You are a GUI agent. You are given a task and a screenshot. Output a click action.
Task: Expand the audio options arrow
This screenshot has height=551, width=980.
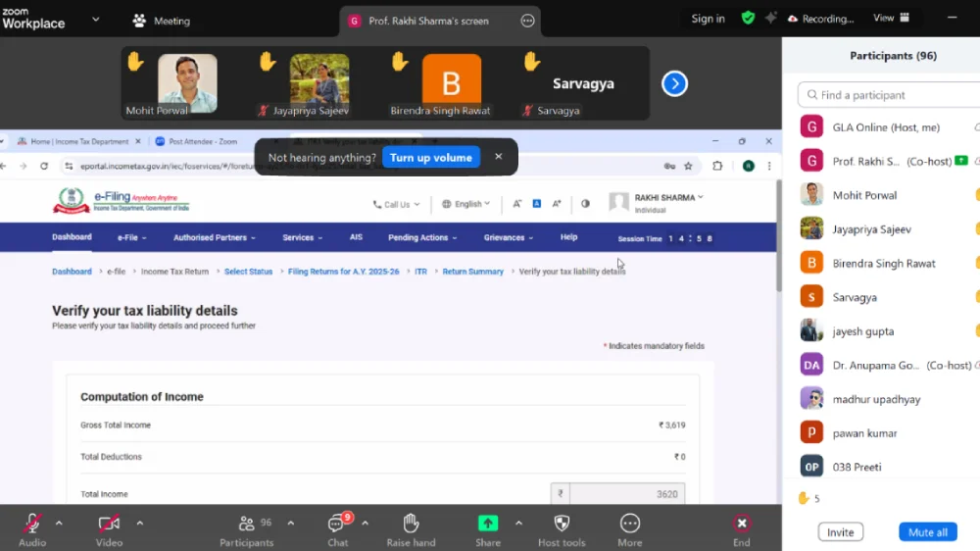pyautogui.click(x=59, y=523)
